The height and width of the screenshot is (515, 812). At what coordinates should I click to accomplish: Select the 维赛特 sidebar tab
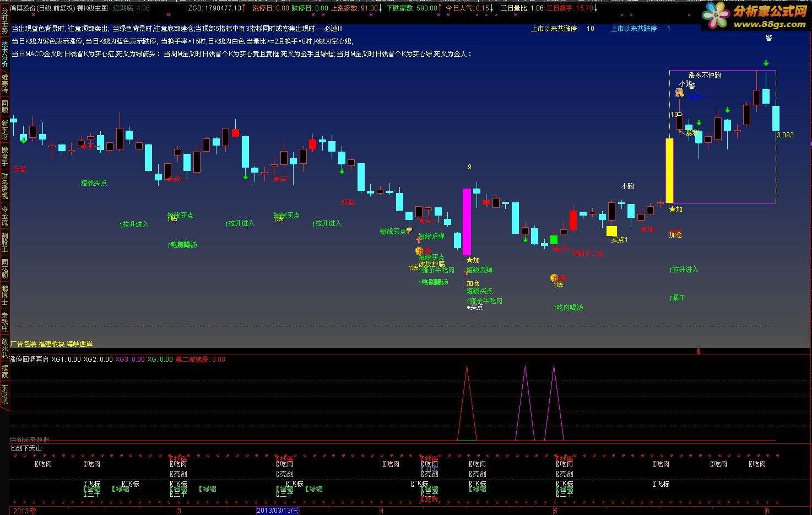point(4,84)
